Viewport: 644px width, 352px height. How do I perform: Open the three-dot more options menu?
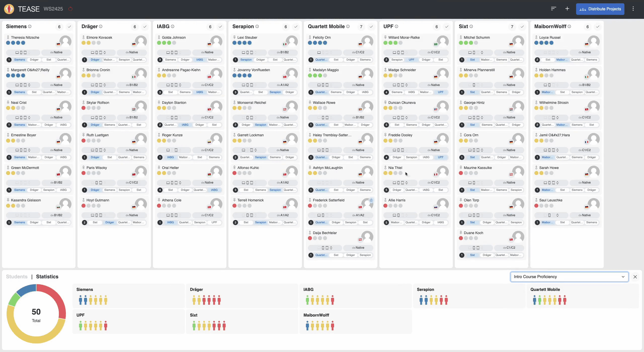coord(633,9)
